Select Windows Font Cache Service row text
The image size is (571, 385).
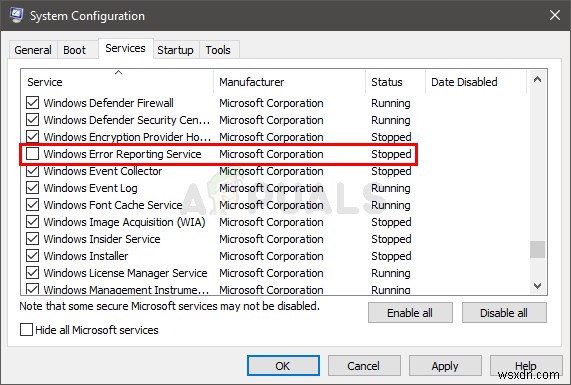(x=113, y=205)
